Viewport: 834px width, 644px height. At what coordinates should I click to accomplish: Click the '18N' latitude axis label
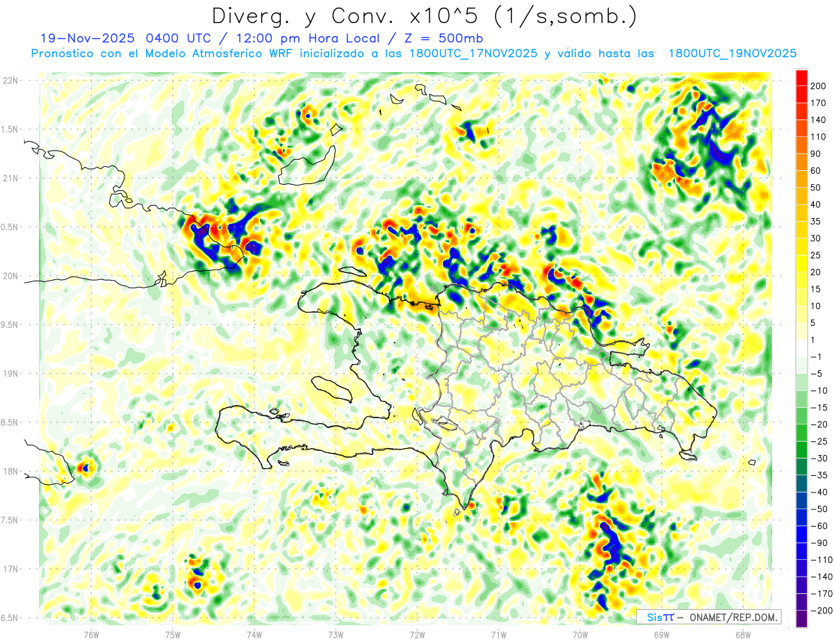[10, 471]
